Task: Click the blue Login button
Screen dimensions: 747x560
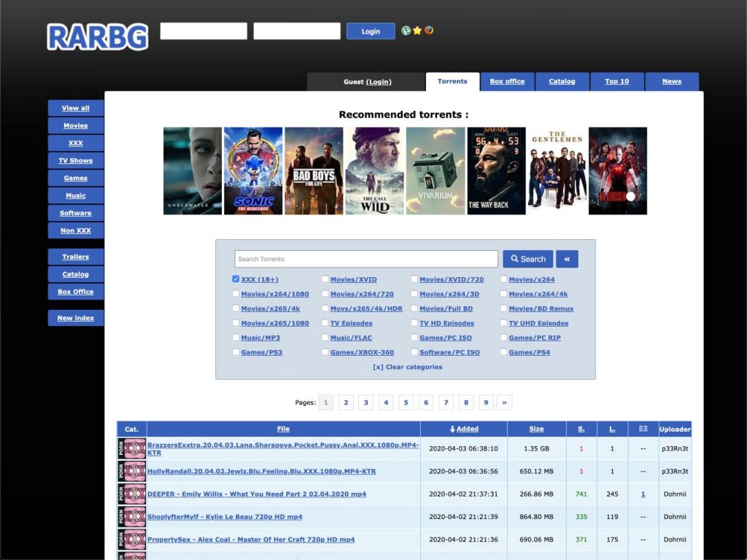Action: [x=371, y=31]
